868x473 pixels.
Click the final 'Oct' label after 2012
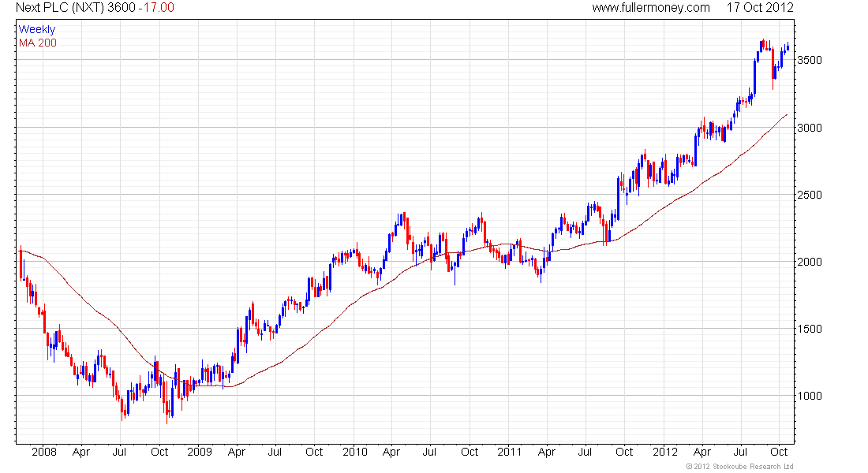[x=779, y=452]
